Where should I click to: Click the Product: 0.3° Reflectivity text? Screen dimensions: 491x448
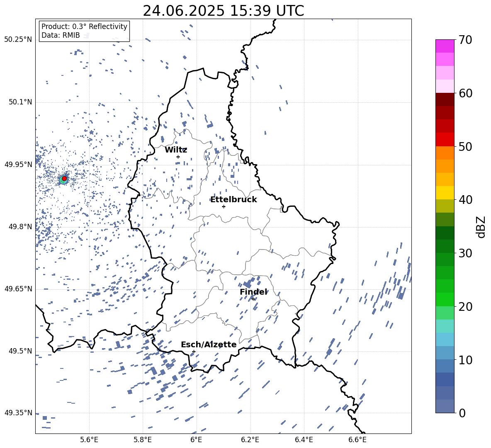click(84, 26)
